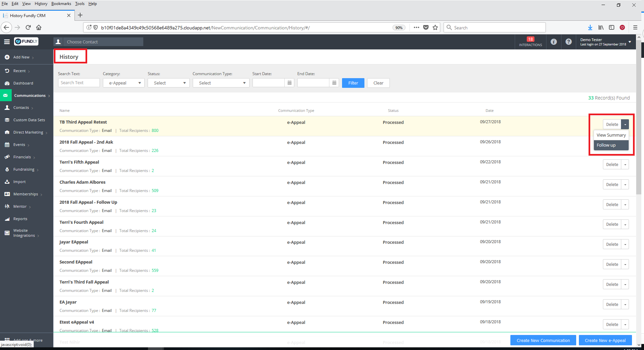Open the Interactions notification counter
This screenshot has width=644, height=350.
coord(530,42)
